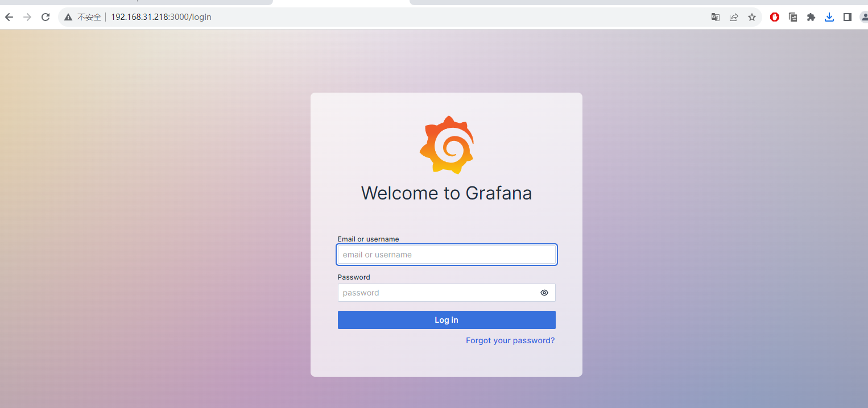The width and height of the screenshot is (868, 408).
Task: Toggle the browser side panel
Action: click(x=848, y=17)
